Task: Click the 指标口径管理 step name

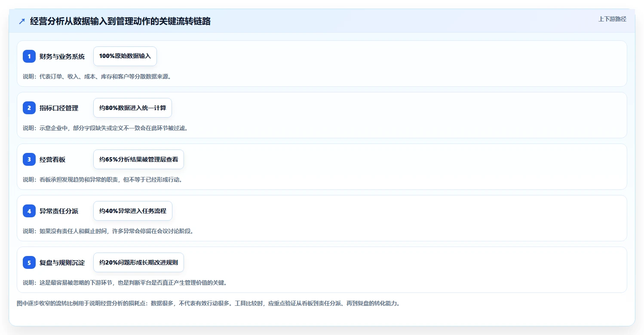Action: click(x=59, y=108)
